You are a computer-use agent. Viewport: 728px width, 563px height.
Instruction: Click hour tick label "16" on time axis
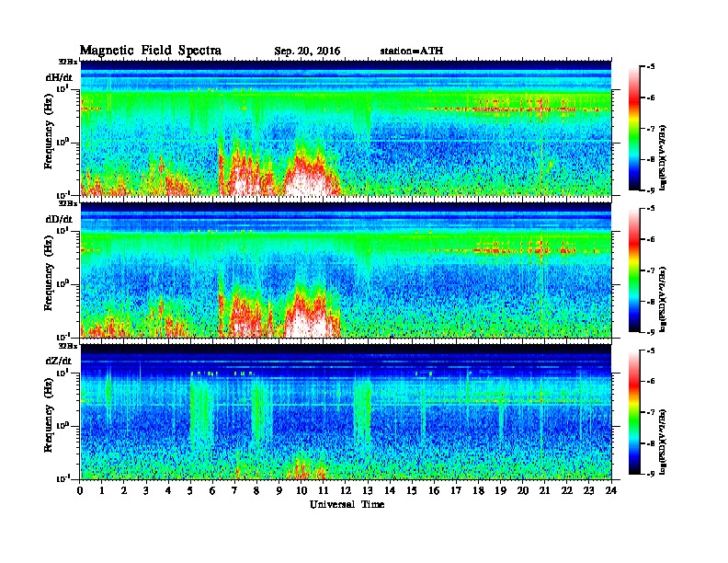tap(434, 490)
